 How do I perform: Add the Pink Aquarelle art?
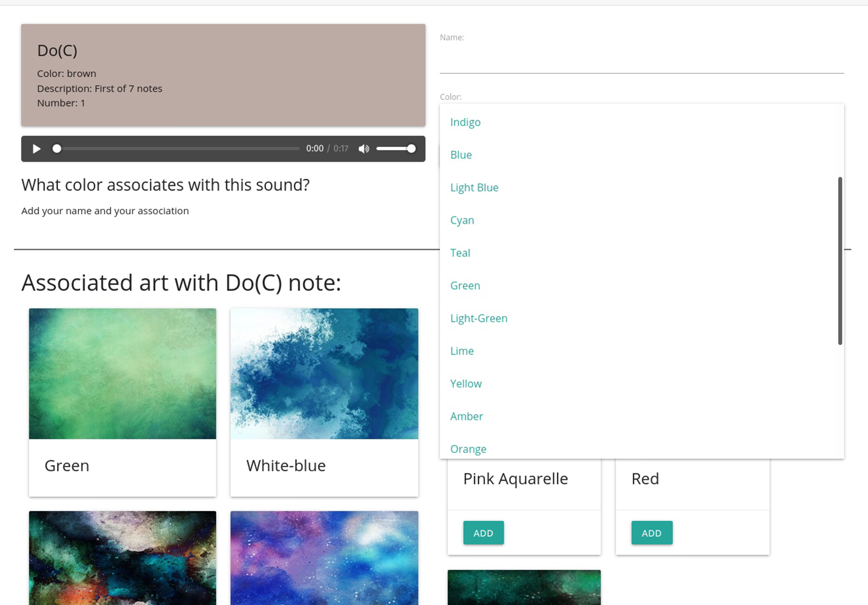coord(483,533)
